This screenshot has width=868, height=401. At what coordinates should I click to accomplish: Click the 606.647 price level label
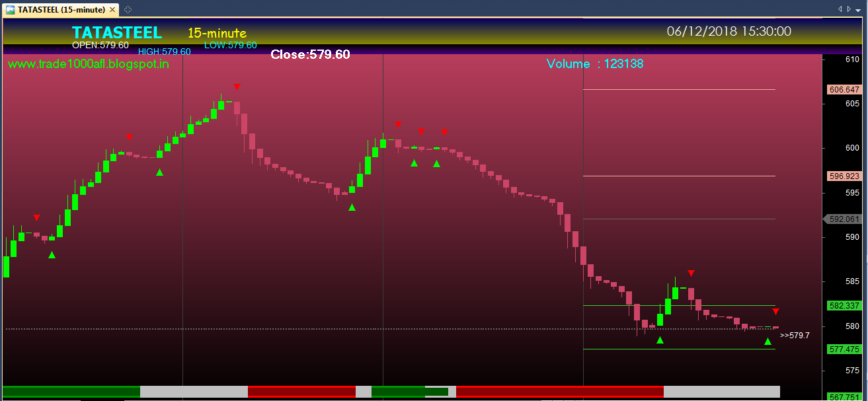844,90
